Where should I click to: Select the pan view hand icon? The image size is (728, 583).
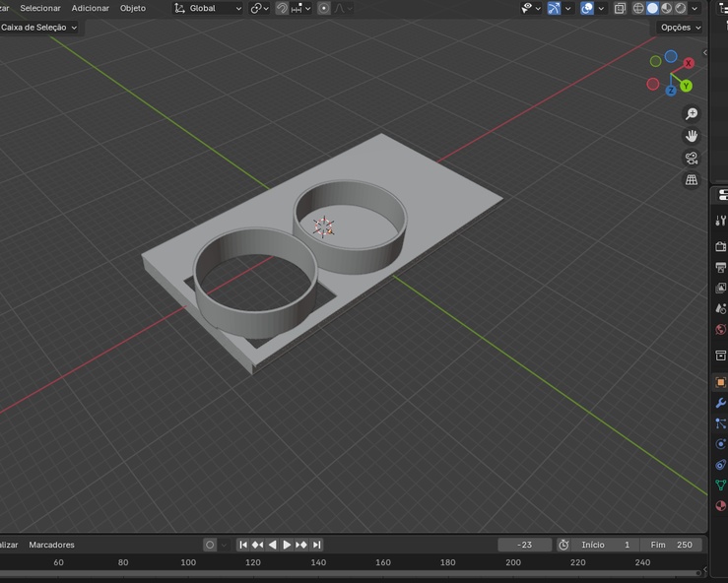692,136
